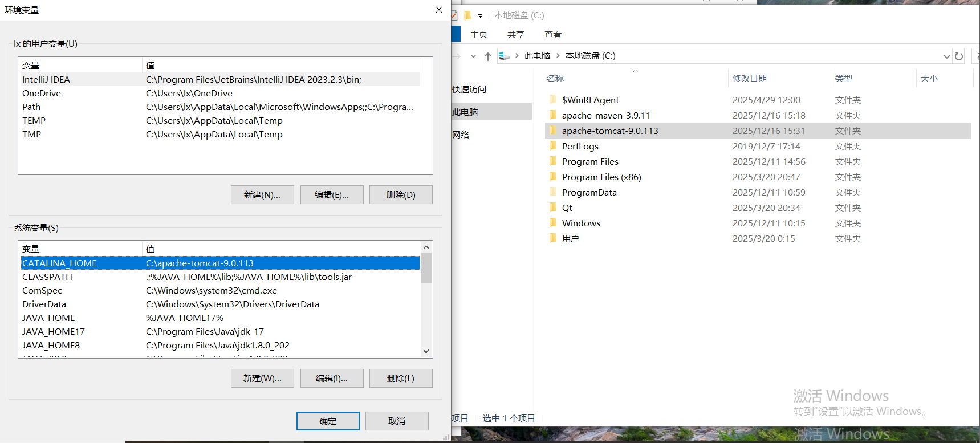
Task: Select Program Files folder name
Action: 590,161
